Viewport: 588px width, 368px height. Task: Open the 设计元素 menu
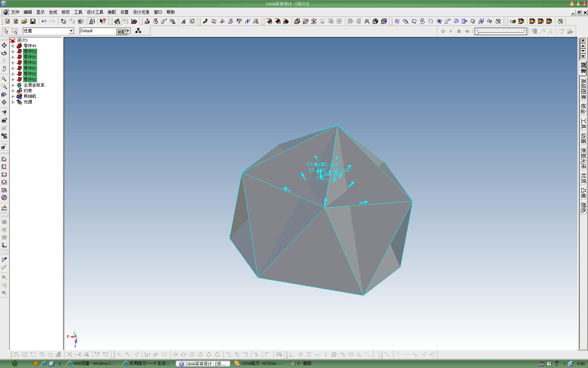[x=141, y=12]
